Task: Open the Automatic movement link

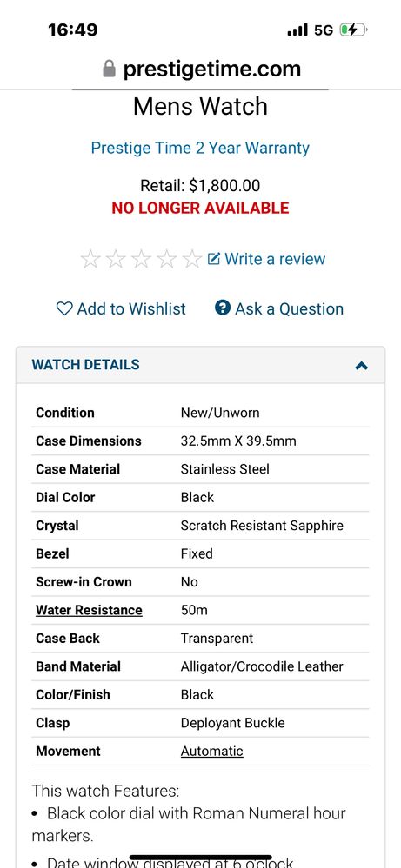Action: tap(211, 752)
